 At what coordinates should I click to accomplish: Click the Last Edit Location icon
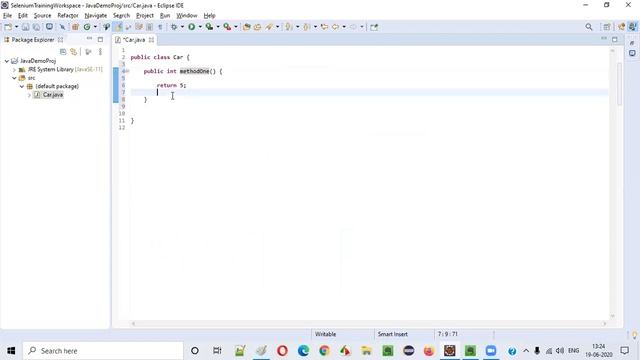coord(324,27)
